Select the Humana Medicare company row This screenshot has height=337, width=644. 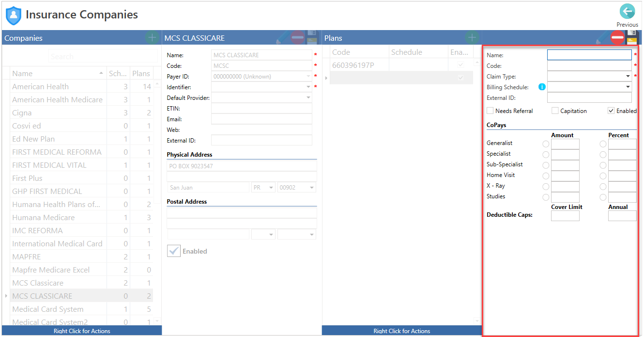tap(81, 217)
